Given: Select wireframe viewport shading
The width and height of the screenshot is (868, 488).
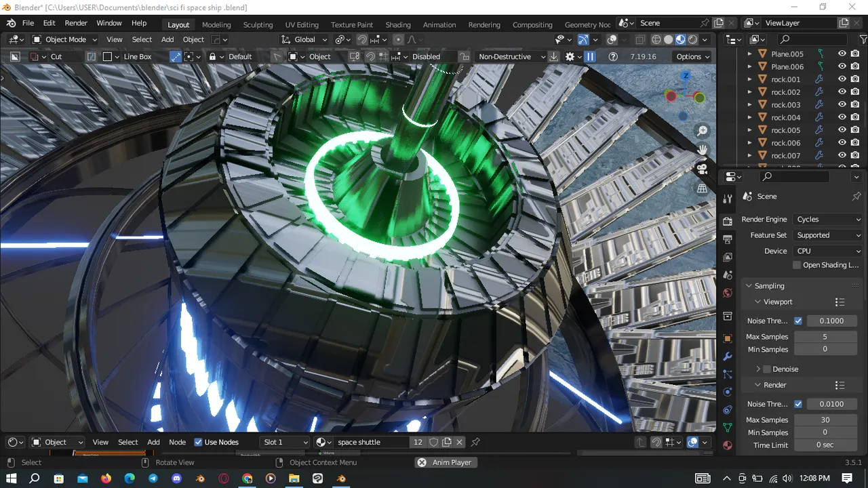Looking at the screenshot, I should (656, 39).
